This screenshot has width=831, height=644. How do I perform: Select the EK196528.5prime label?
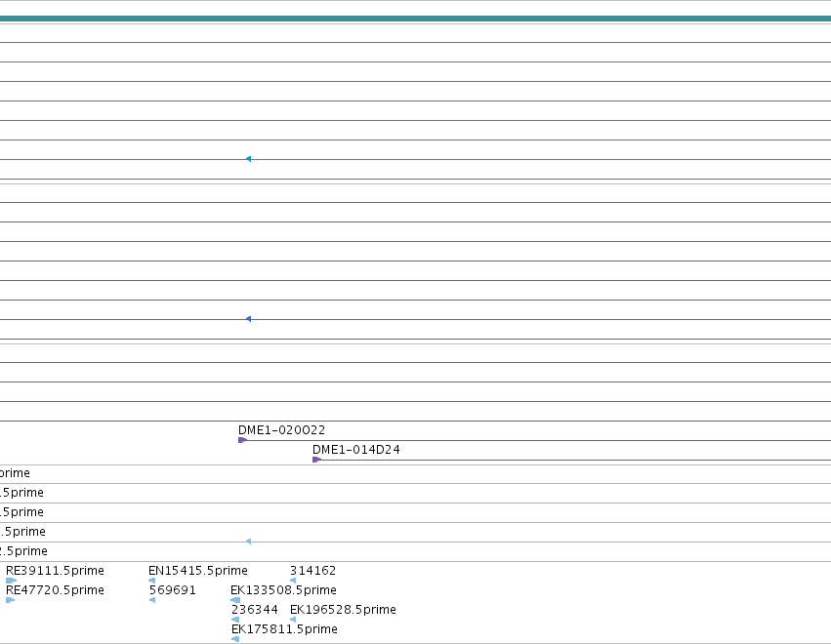[x=343, y=610]
